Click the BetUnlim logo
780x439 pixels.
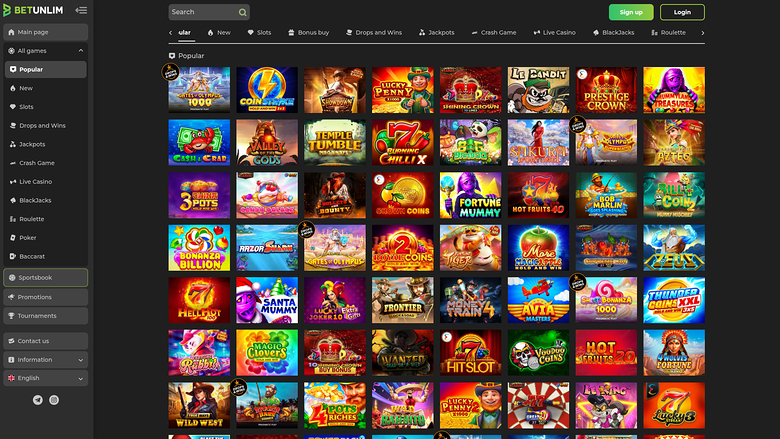(33, 10)
